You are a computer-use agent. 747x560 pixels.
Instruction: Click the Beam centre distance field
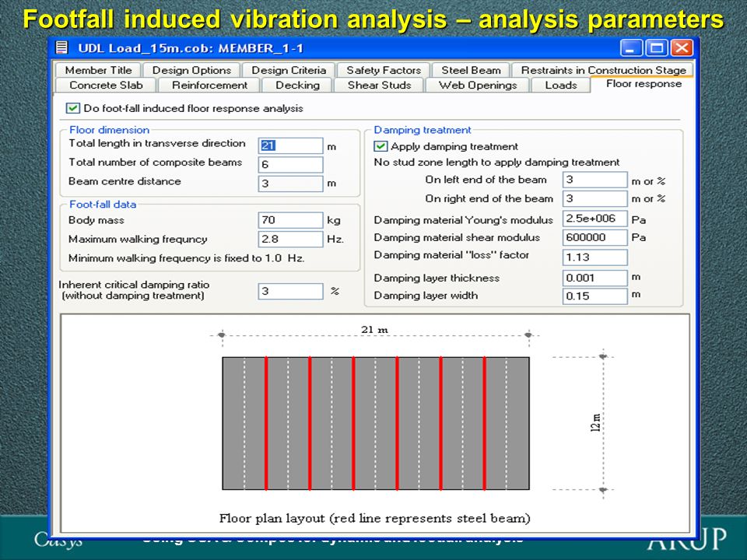click(290, 184)
